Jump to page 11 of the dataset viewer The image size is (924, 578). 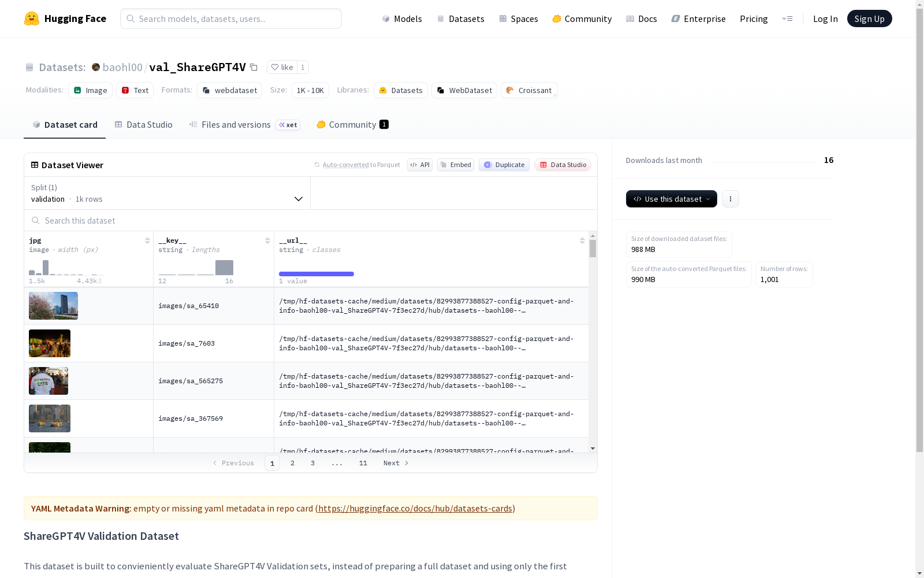pyautogui.click(x=363, y=463)
